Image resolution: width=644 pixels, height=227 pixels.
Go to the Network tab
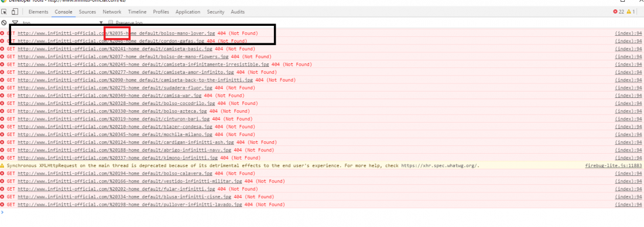[112, 12]
